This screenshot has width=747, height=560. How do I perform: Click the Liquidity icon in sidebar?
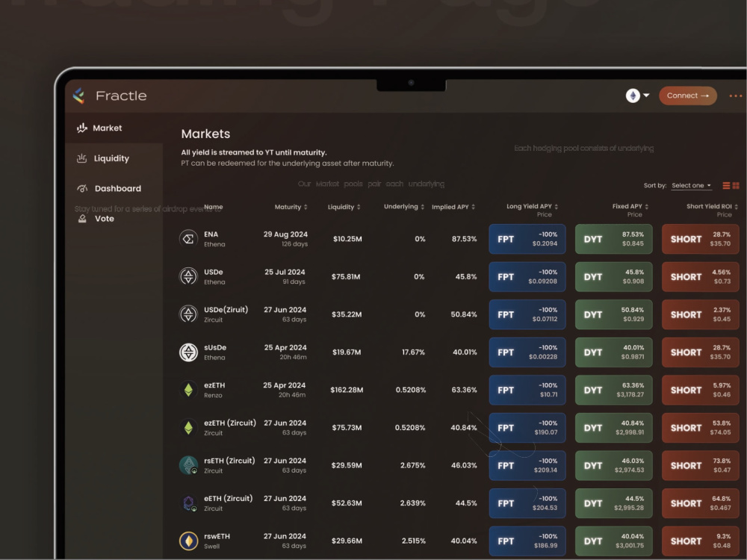click(82, 158)
